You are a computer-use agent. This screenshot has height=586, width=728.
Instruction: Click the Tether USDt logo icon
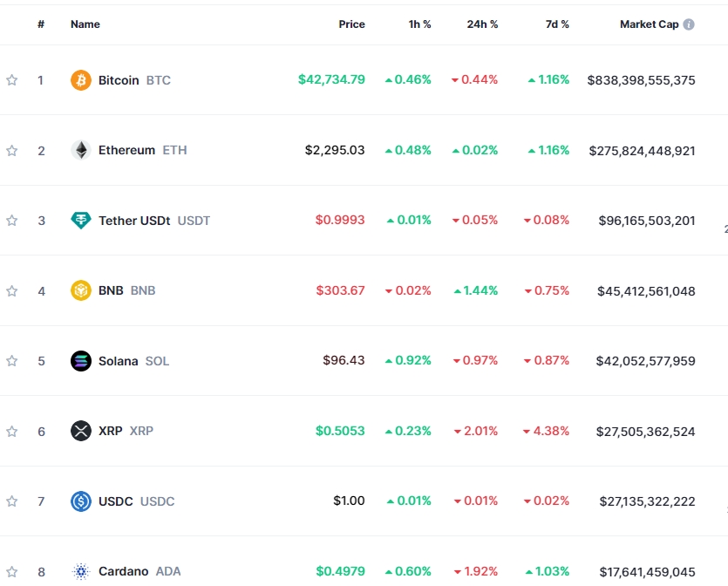[80, 221]
